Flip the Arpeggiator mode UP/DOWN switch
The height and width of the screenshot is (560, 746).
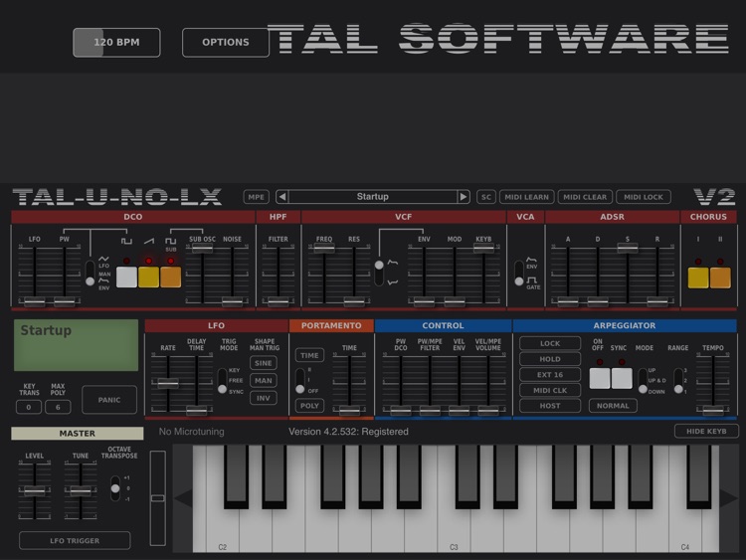pos(643,381)
